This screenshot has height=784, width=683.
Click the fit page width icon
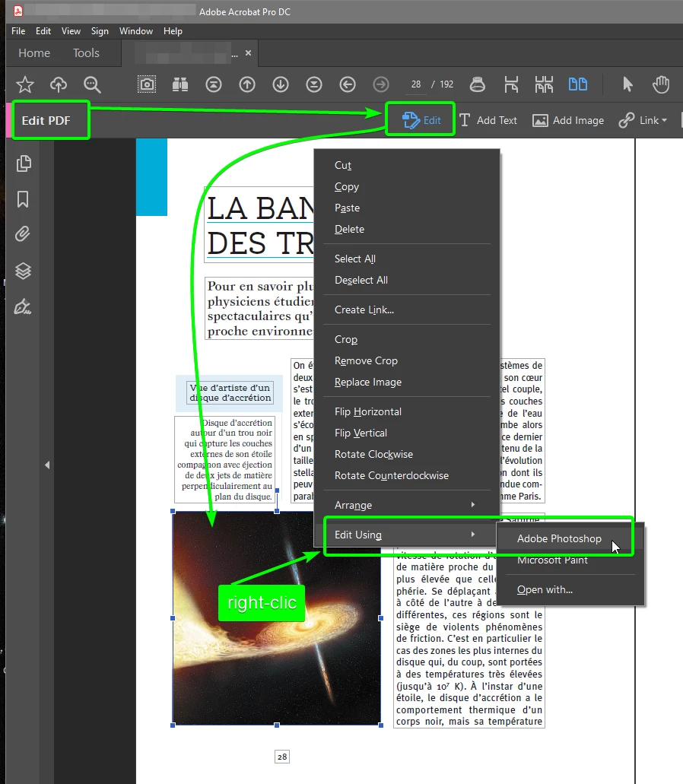tap(511, 84)
